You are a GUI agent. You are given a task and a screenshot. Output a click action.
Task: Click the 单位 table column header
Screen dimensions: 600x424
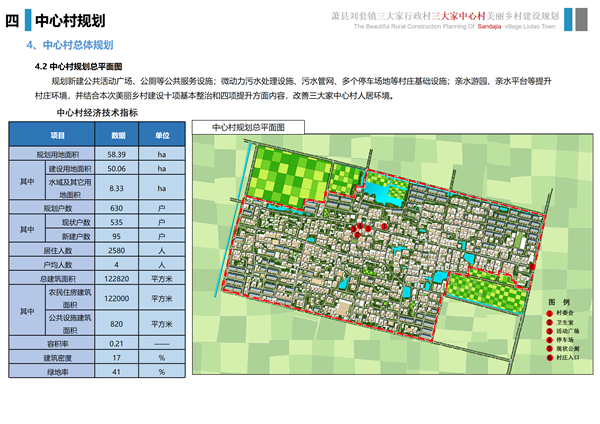(161, 135)
